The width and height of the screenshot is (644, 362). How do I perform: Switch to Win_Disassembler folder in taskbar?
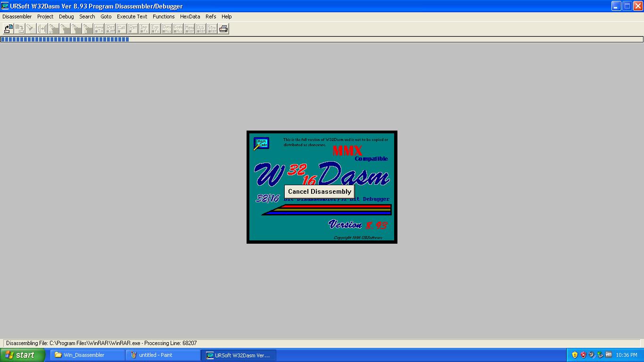88,355
